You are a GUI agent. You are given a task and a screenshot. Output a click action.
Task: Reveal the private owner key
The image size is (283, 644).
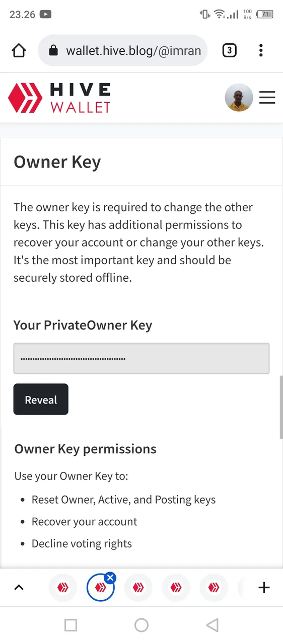[x=41, y=399]
